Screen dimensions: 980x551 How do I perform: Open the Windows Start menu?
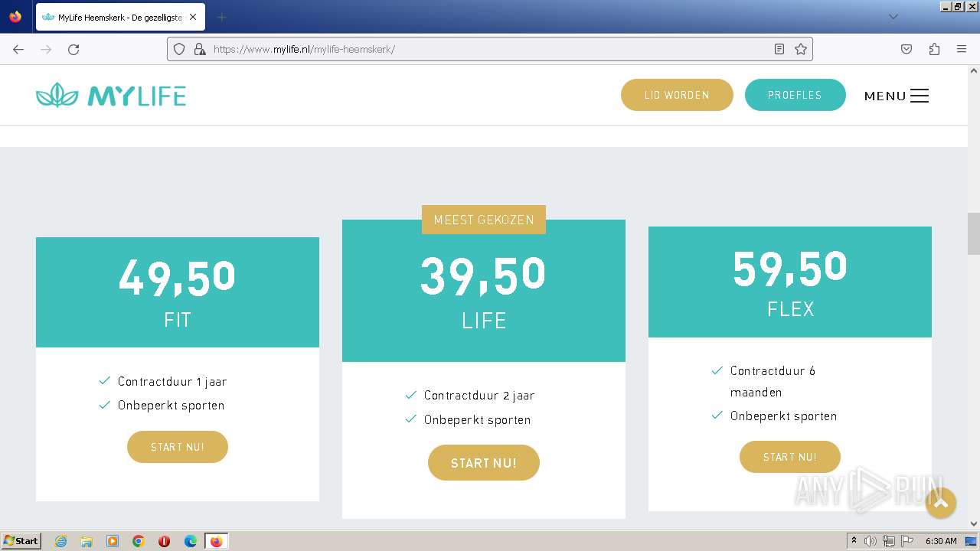tap(21, 541)
